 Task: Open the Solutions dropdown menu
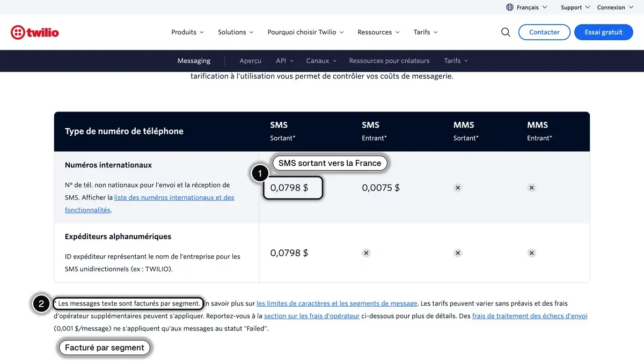click(x=236, y=32)
